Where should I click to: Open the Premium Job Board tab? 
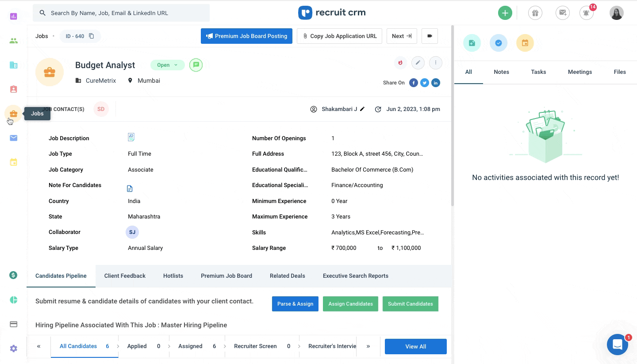tap(226, 276)
